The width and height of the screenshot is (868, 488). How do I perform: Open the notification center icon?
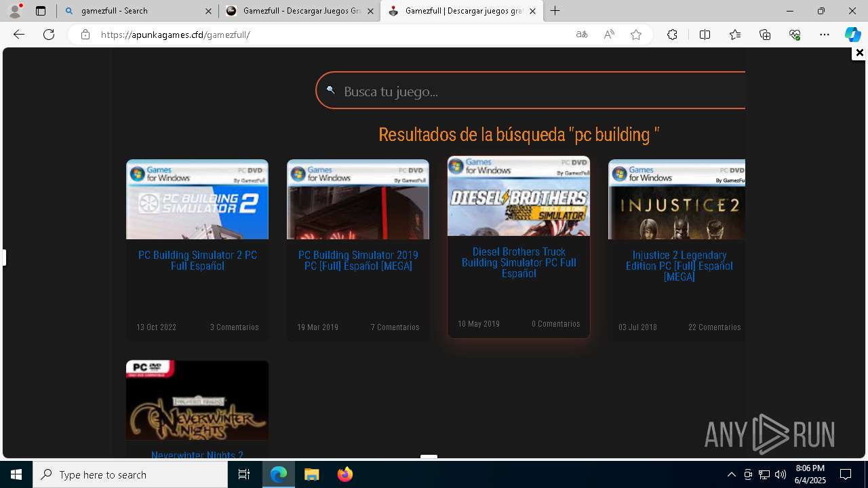(x=846, y=474)
